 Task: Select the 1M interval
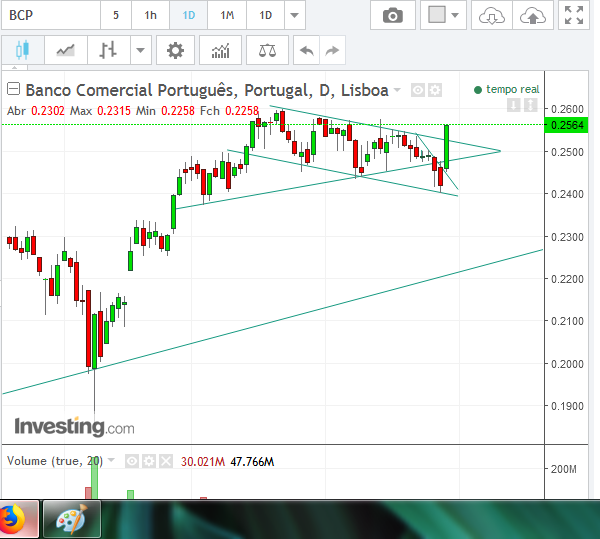pos(227,15)
